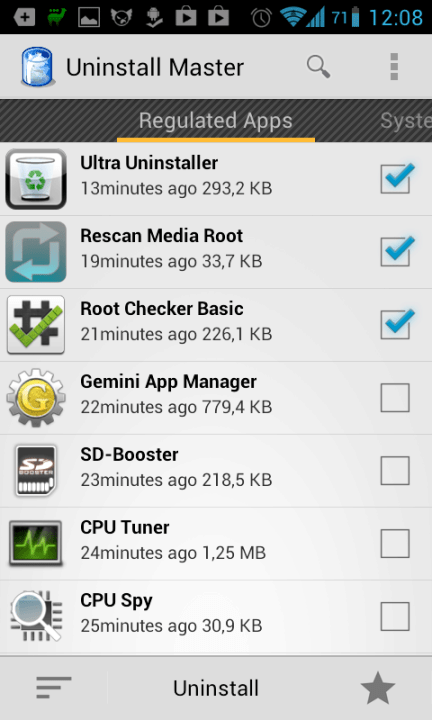Uncheck the Ultra Uninstaller checkbox
This screenshot has width=432, height=720.
point(396,179)
